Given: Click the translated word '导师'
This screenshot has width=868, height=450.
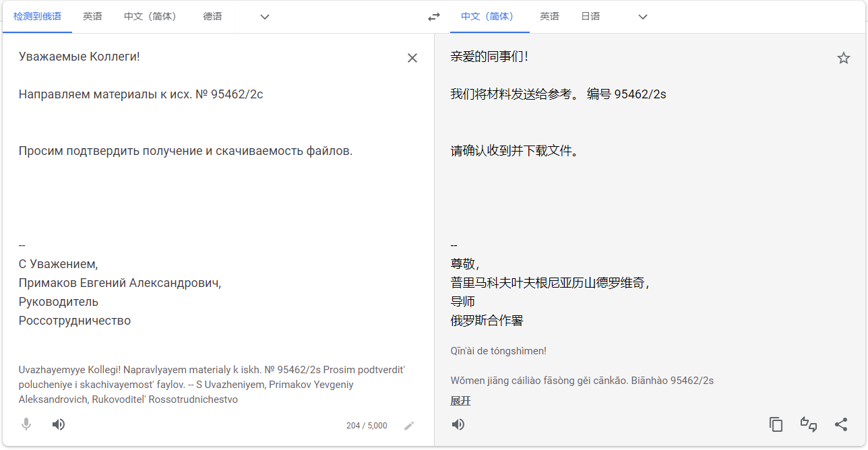Looking at the screenshot, I should [x=462, y=302].
